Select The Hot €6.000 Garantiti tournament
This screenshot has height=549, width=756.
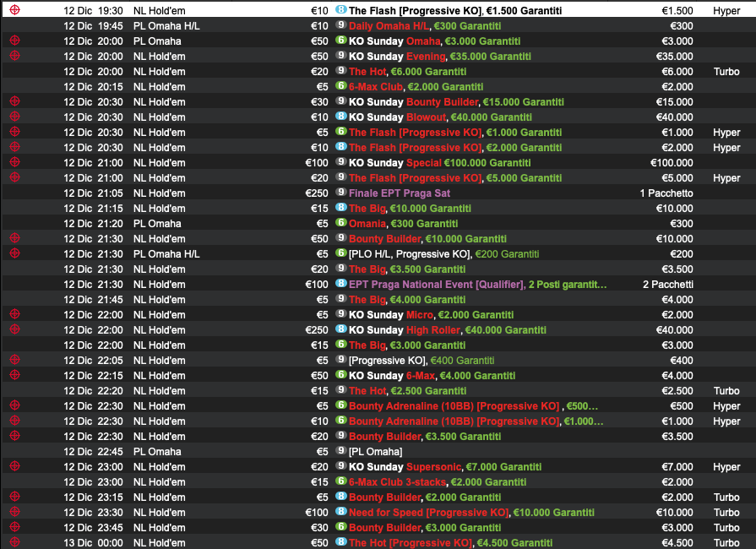coord(407,71)
